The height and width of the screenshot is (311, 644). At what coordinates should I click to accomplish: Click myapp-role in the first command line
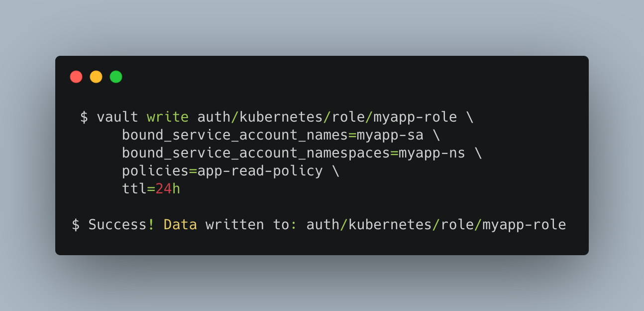pos(415,117)
